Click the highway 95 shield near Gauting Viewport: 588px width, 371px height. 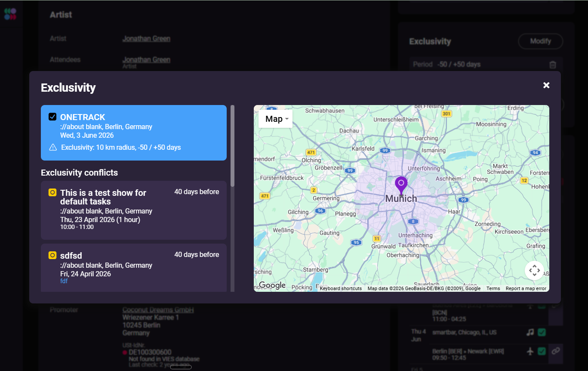[356, 243]
